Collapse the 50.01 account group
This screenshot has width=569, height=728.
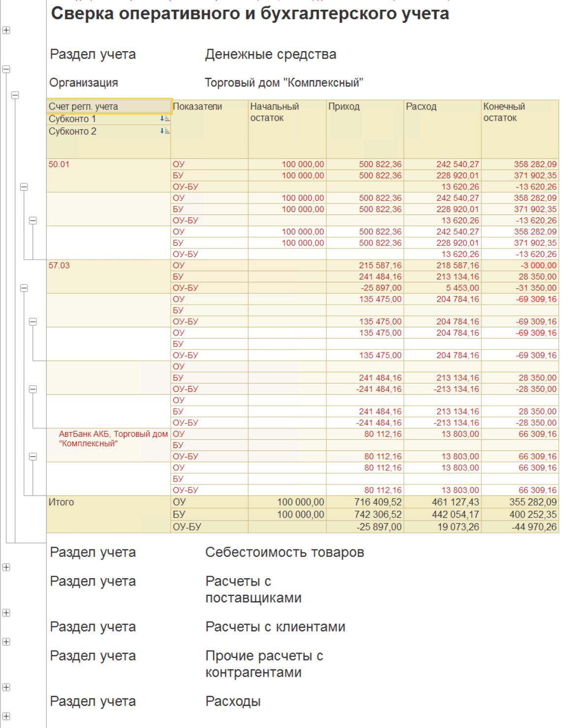point(24,187)
